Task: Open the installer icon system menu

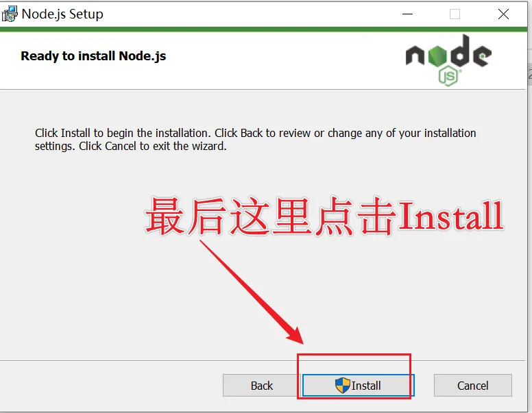Action: pyautogui.click(x=9, y=14)
